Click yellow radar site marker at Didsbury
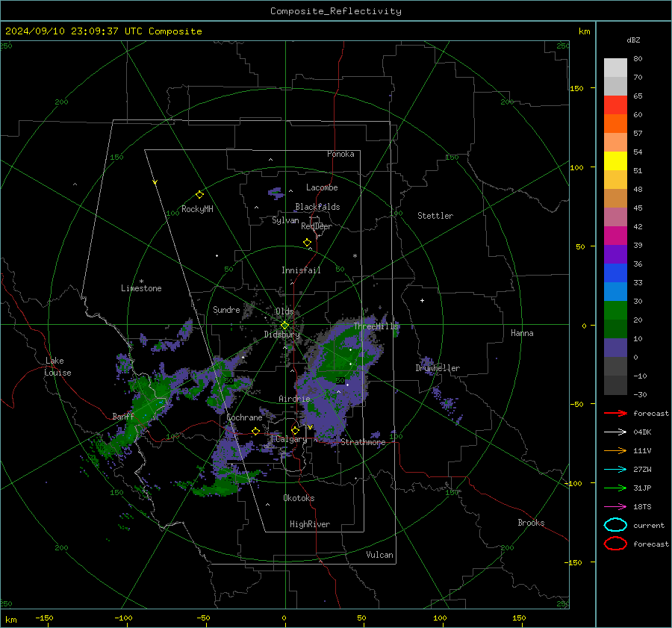This screenshot has height=628, width=672. 284,326
